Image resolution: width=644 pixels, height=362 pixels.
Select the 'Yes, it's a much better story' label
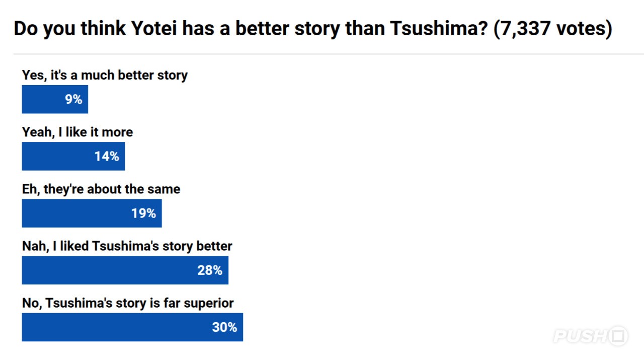tap(105, 75)
